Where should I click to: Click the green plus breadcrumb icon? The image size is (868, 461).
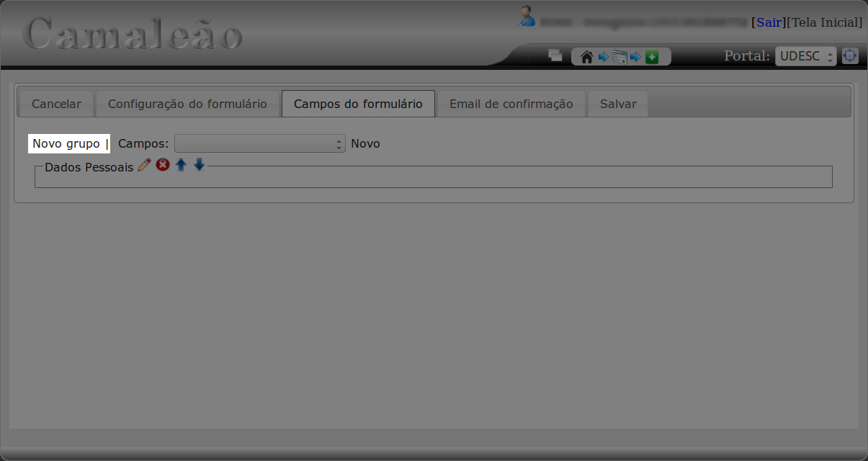point(652,57)
